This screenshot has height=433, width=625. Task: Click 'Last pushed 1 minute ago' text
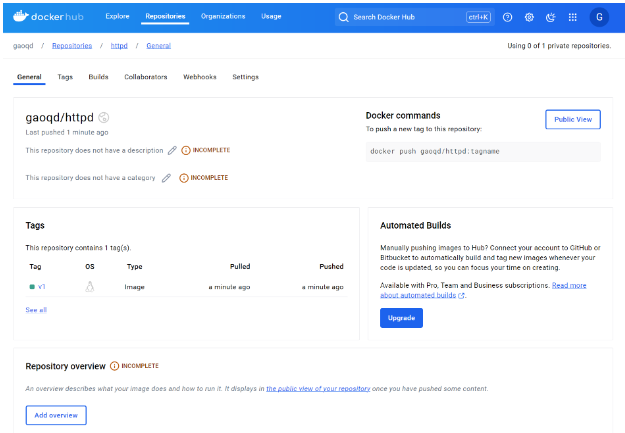pyautogui.click(x=67, y=132)
